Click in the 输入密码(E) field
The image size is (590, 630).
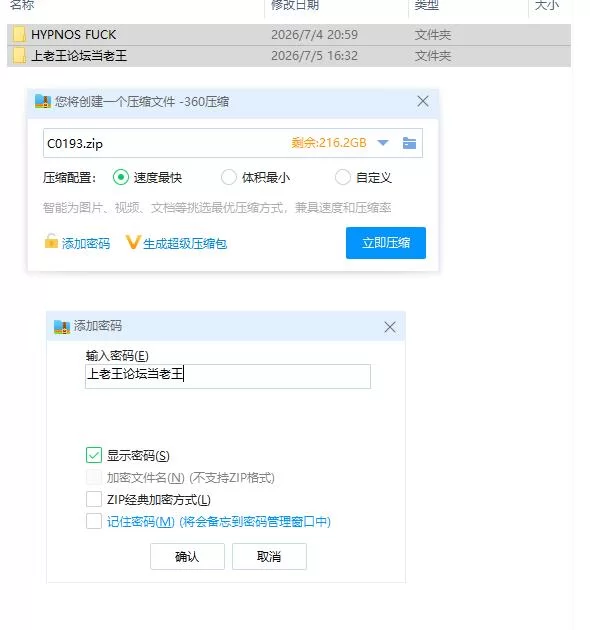(228, 376)
